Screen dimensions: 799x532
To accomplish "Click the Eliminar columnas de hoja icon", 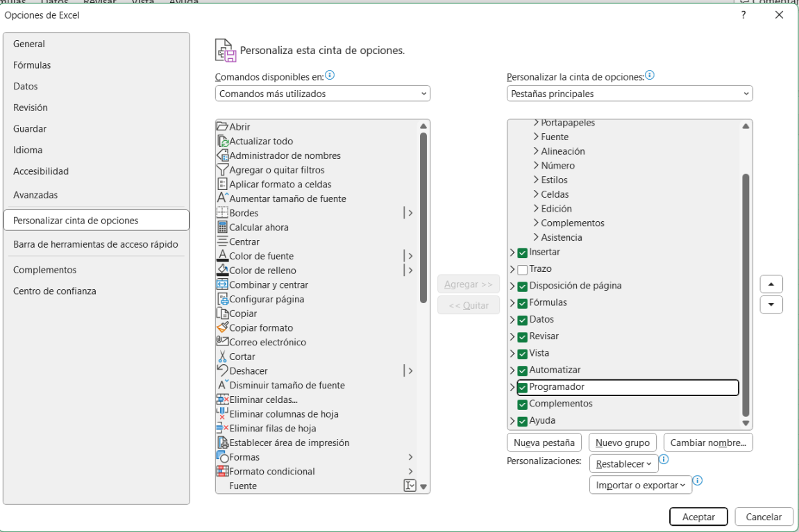I will [x=222, y=413].
